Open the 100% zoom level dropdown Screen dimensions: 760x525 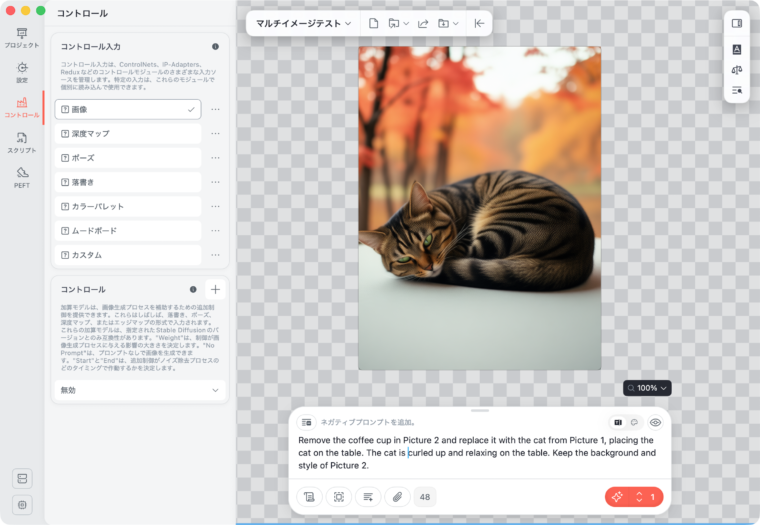tap(647, 388)
